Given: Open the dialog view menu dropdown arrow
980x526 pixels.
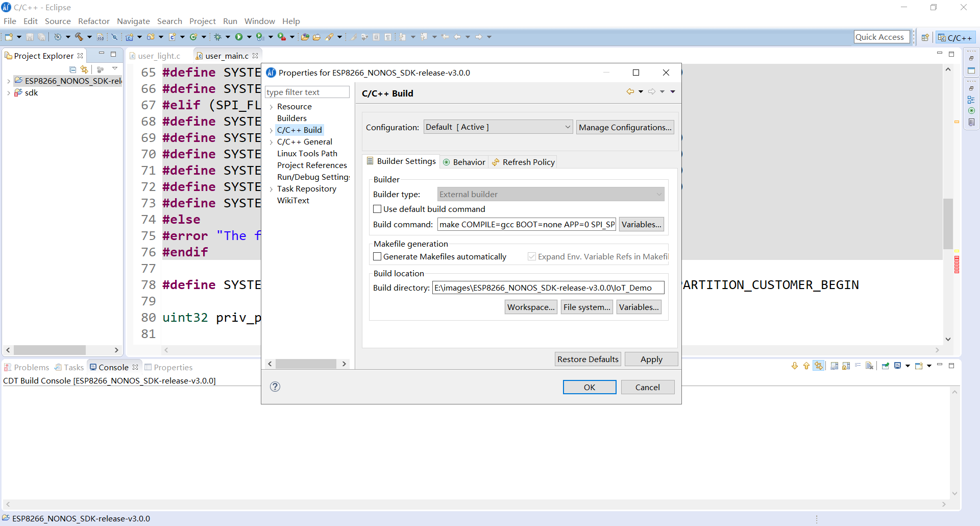Looking at the screenshot, I should tap(673, 91).
